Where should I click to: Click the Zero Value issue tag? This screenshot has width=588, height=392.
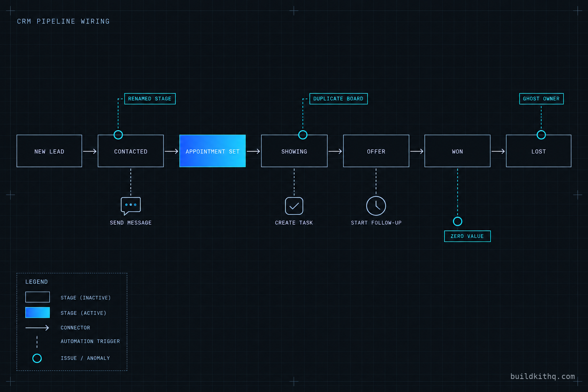[467, 236]
